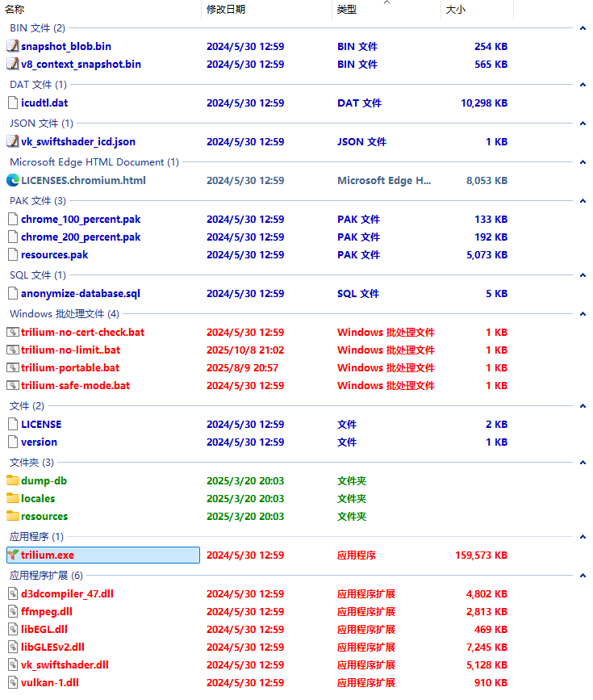Image resolution: width=593 pixels, height=700 pixels.
Task: Select the icudtl.dat file icon
Action: pos(13,103)
